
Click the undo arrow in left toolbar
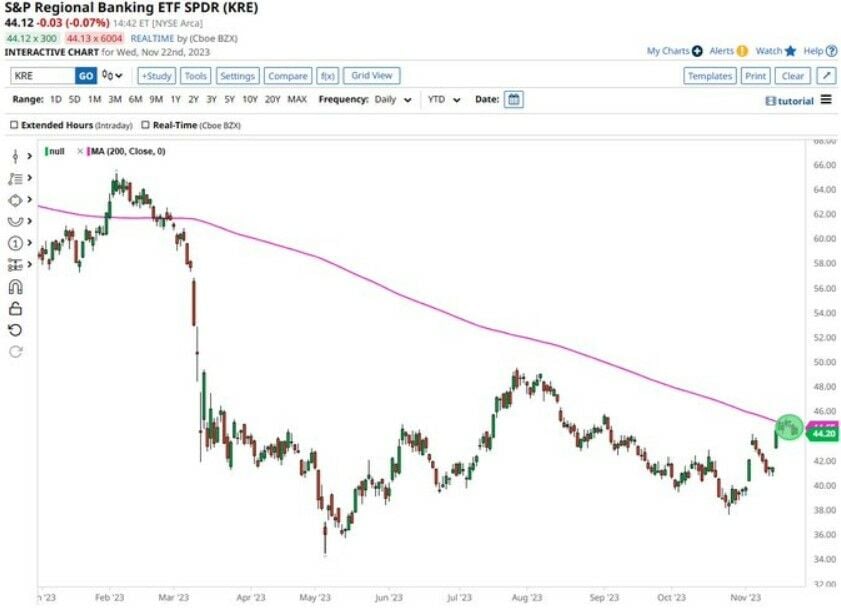click(15, 330)
